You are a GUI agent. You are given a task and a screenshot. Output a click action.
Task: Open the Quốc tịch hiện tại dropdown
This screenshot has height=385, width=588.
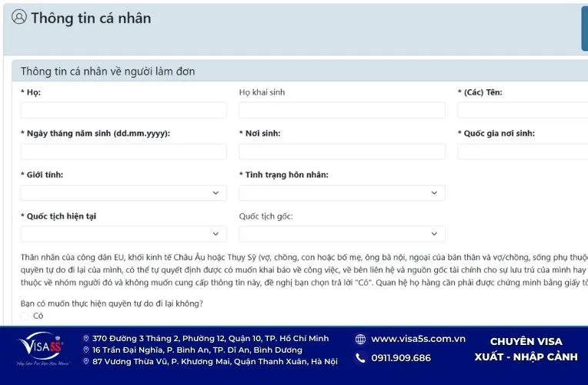click(x=124, y=234)
